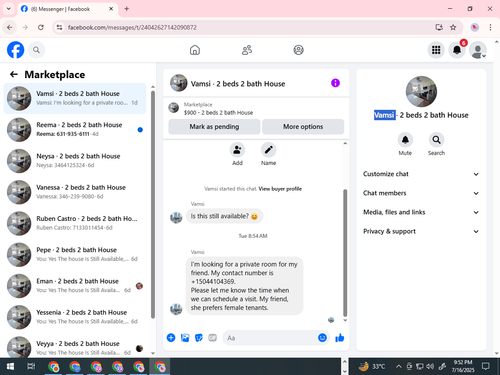Image resolution: width=500 pixels, height=375 pixels.
Task: Open the Windows notification center icon
Action: [486, 367]
